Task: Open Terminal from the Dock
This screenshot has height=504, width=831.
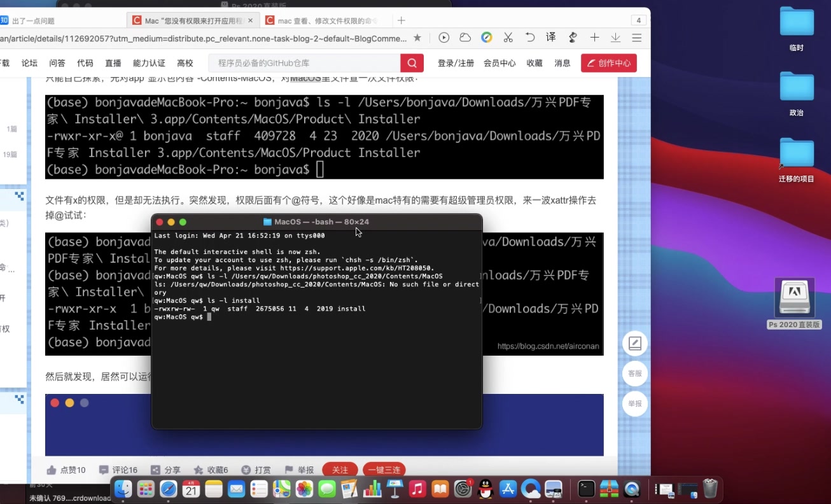Action: click(587, 489)
